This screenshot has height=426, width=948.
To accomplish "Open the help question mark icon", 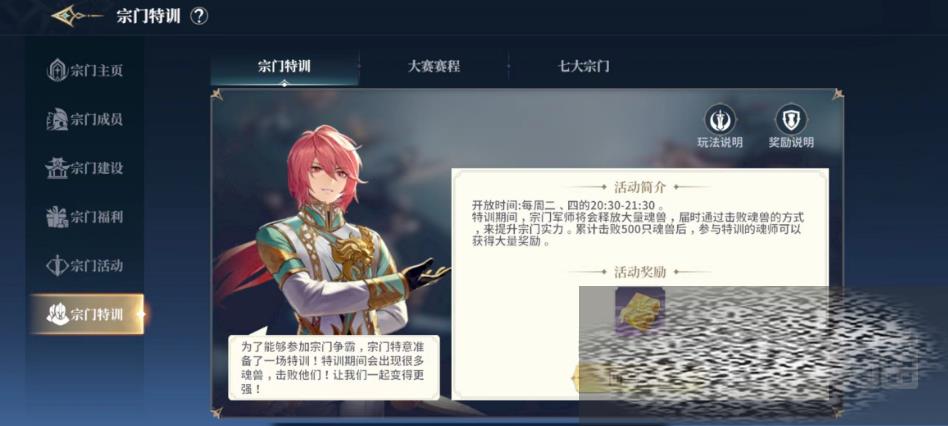I will (199, 16).
